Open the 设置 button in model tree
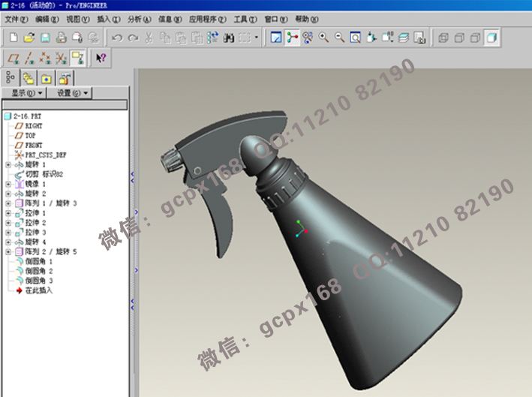The width and height of the screenshot is (532, 397). pyautogui.click(x=74, y=93)
